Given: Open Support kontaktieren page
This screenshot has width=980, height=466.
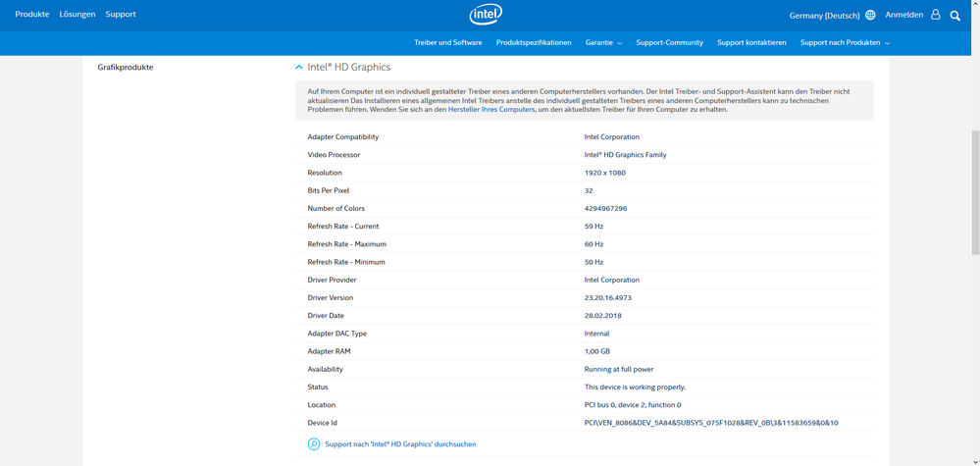Looking at the screenshot, I should click(751, 42).
